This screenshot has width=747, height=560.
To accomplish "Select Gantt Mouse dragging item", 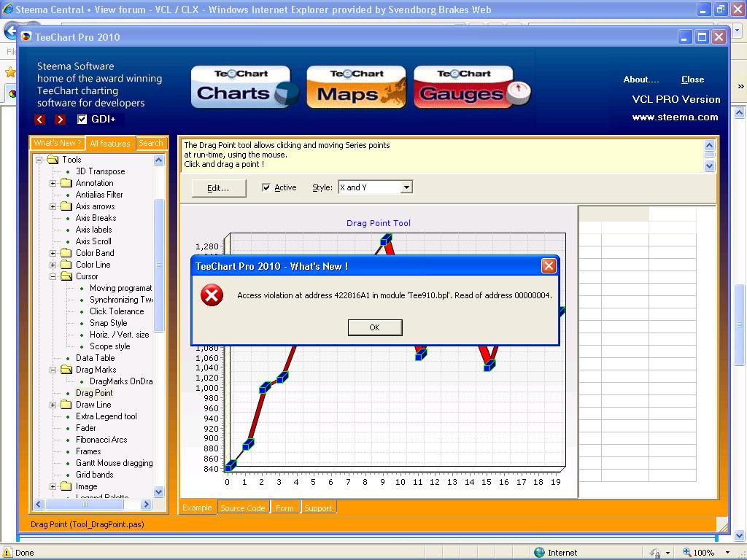I will click(x=115, y=463).
